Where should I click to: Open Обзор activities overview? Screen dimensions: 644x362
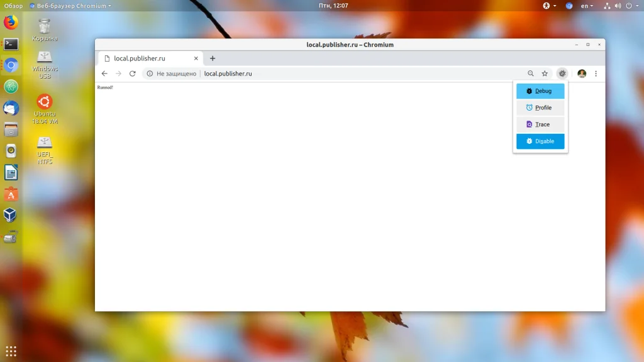13,6
